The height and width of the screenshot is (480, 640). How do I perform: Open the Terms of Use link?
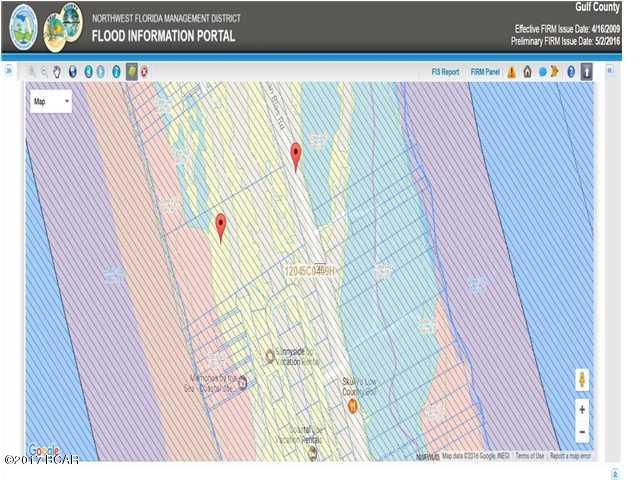tap(530, 456)
